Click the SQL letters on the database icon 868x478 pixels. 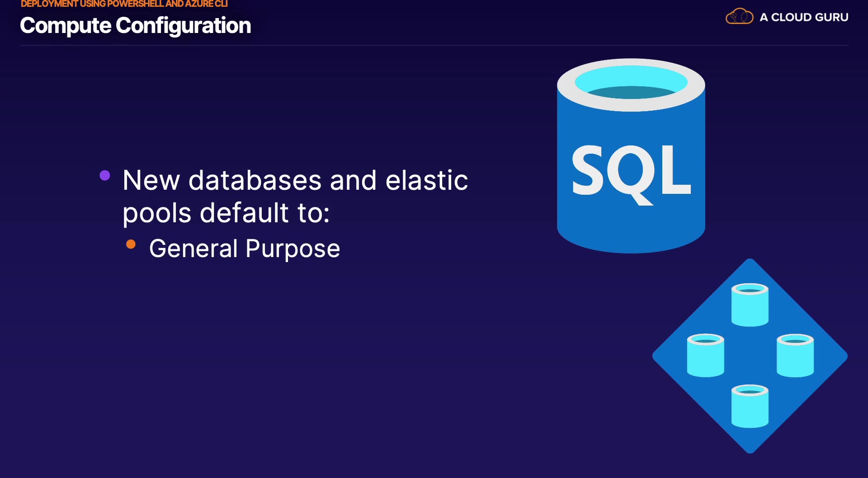point(631,172)
